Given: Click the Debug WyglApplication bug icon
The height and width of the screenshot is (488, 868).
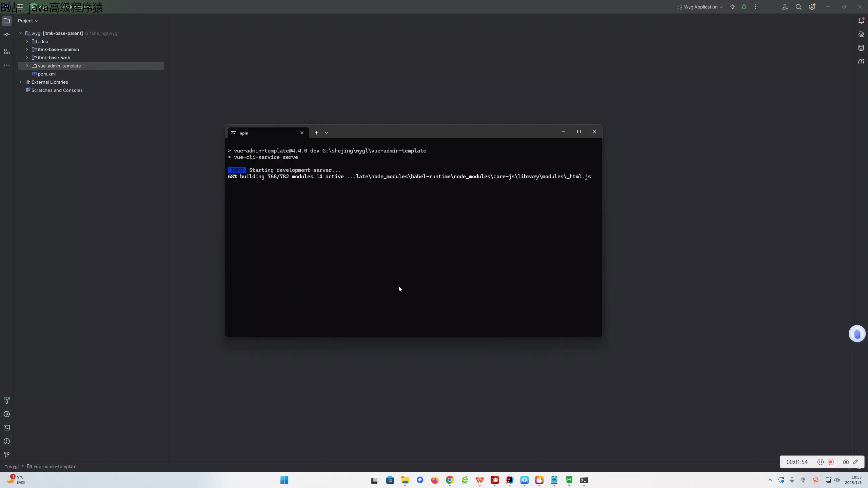Looking at the screenshot, I should coord(744,7).
